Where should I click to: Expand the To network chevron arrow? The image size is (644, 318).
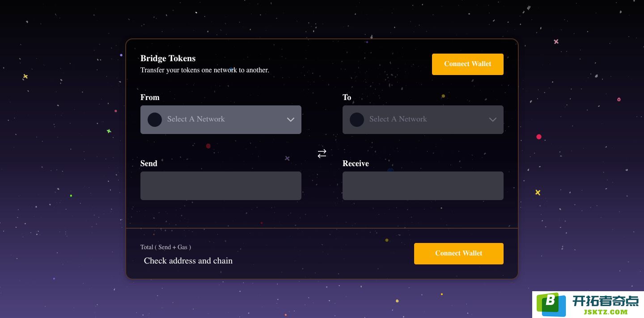(x=493, y=120)
